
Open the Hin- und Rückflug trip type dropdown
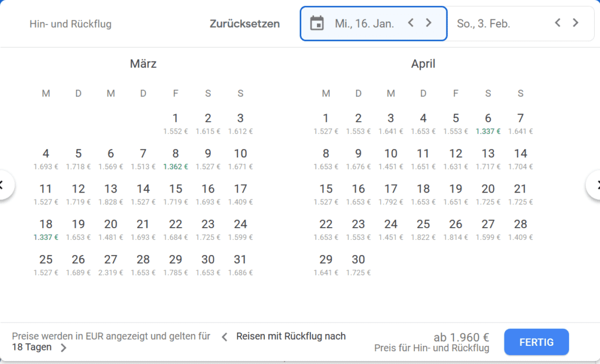[x=70, y=24]
